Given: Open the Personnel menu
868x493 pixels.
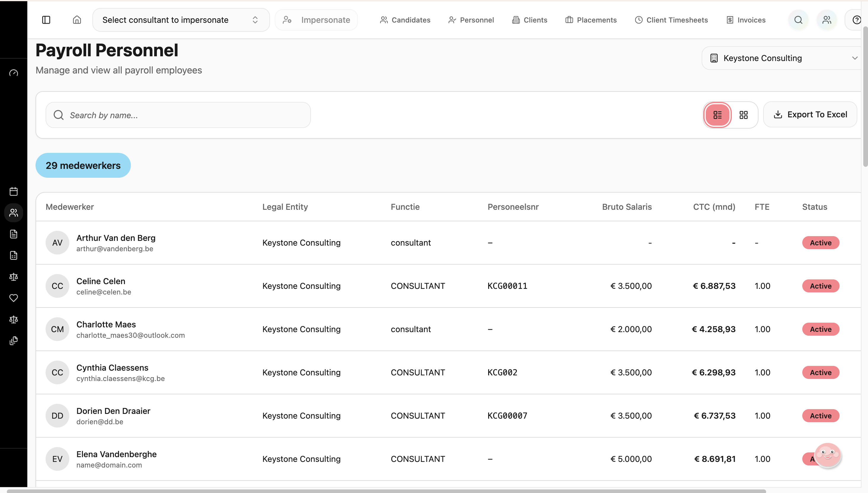Looking at the screenshot, I should [x=471, y=20].
